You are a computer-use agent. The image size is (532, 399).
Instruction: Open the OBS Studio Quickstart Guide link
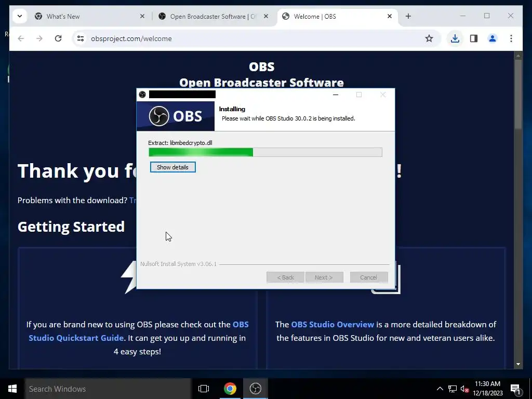point(138,331)
